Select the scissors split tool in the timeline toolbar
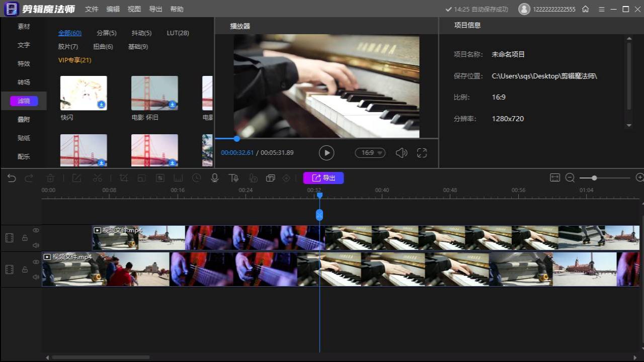Viewport: 644px width, 362px height. (98, 177)
